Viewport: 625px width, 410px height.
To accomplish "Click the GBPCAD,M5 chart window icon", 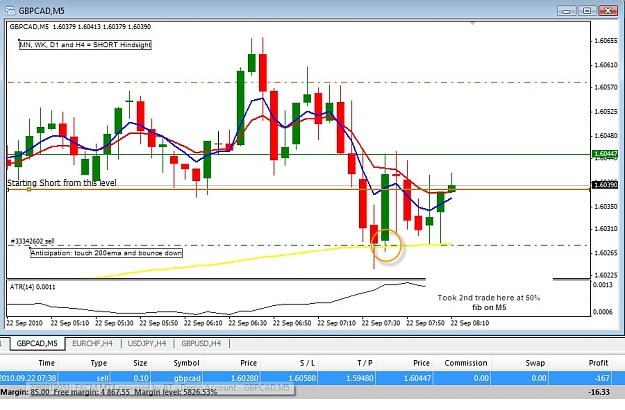I will tap(10, 10).
